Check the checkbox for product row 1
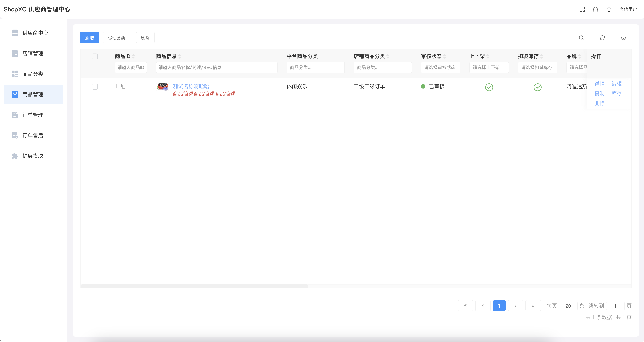Screen dimensions: 644x342 click(95, 87)
